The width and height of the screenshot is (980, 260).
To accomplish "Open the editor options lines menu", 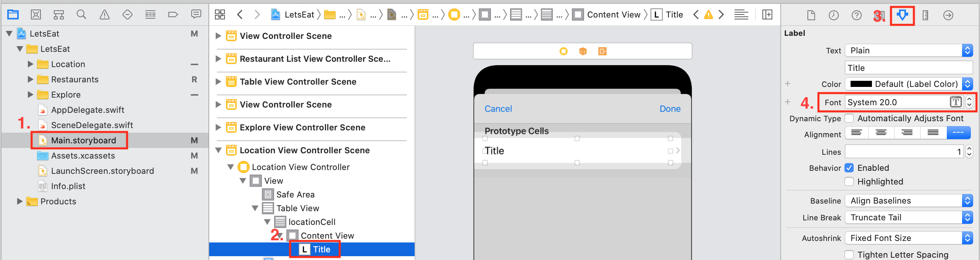I will [741, 15].
